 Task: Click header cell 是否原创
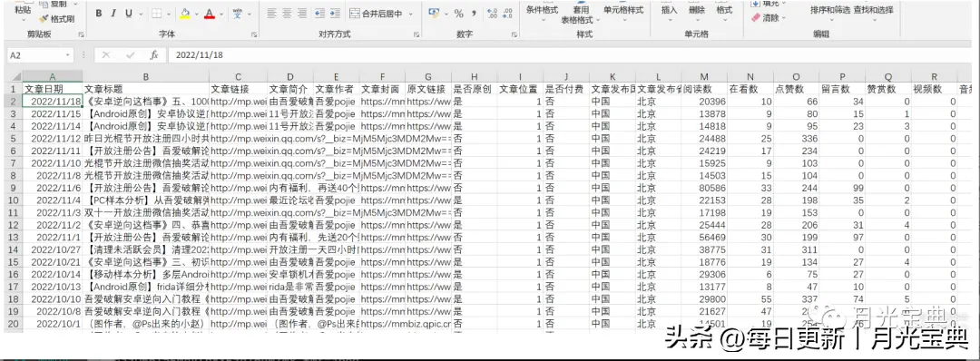pos(474,89)
